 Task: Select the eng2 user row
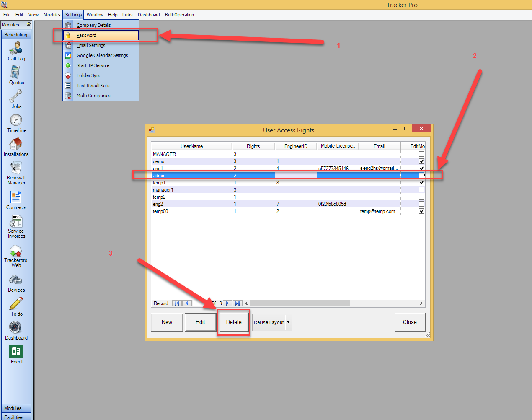(288, 204)
